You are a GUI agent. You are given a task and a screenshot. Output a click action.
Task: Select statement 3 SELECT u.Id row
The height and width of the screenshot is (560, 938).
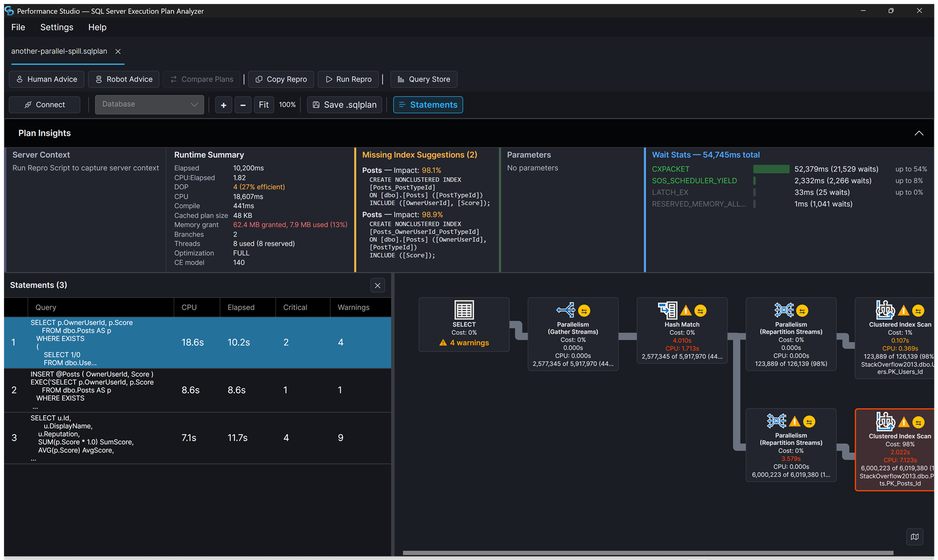(x=197, y=438)
